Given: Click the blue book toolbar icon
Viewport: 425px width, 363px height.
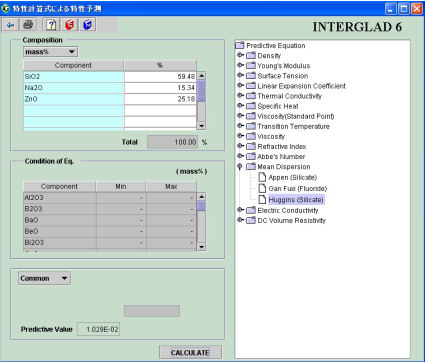Looking at the screenshot, I should (87, 25).
